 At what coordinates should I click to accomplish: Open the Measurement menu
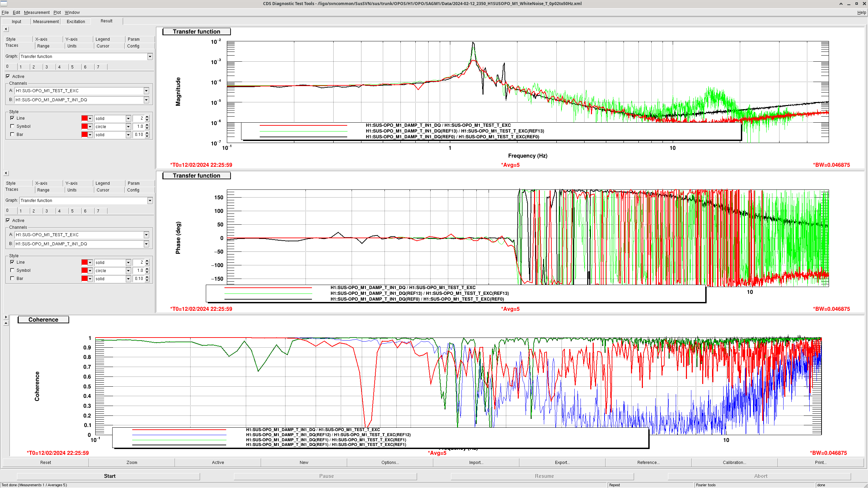37,12
